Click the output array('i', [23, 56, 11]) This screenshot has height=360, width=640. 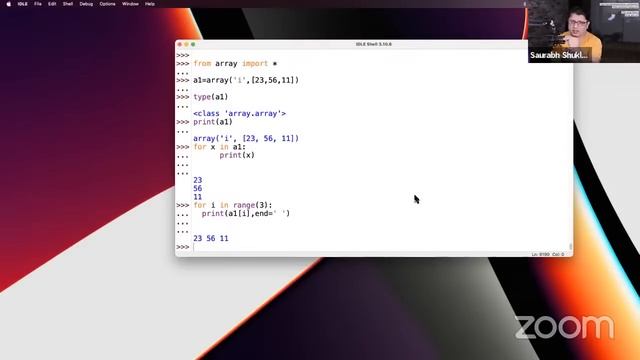246,138
